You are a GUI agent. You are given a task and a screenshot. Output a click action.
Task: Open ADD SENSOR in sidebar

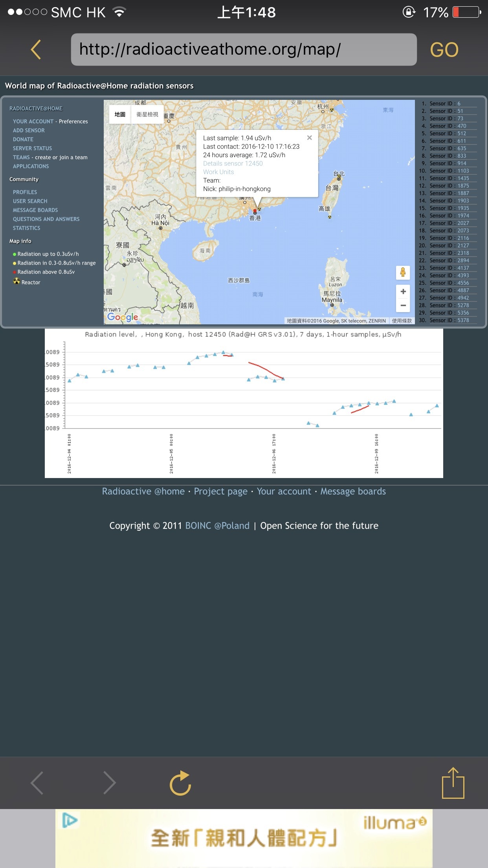click(x=29, y=131)
